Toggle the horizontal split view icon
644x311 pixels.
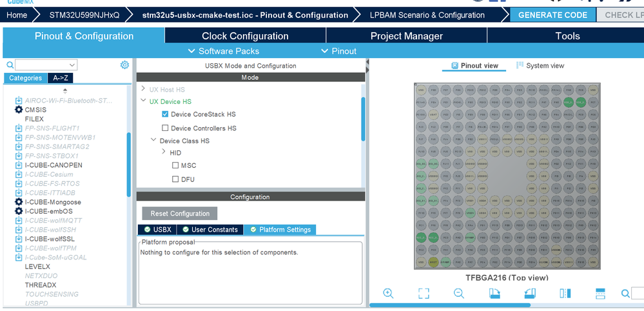click(600, 293)
